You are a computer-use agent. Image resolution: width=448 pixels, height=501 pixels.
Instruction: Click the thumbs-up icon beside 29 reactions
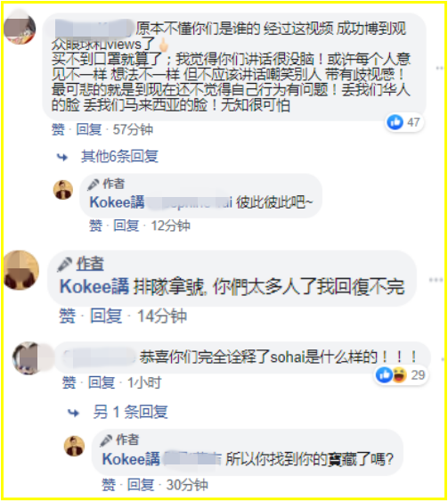click(x=384, y=374)
